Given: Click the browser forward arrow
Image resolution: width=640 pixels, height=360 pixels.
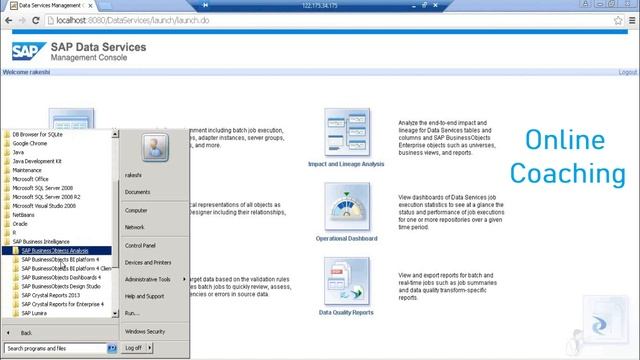Looking at the screenshot, I should coord(22,20).
